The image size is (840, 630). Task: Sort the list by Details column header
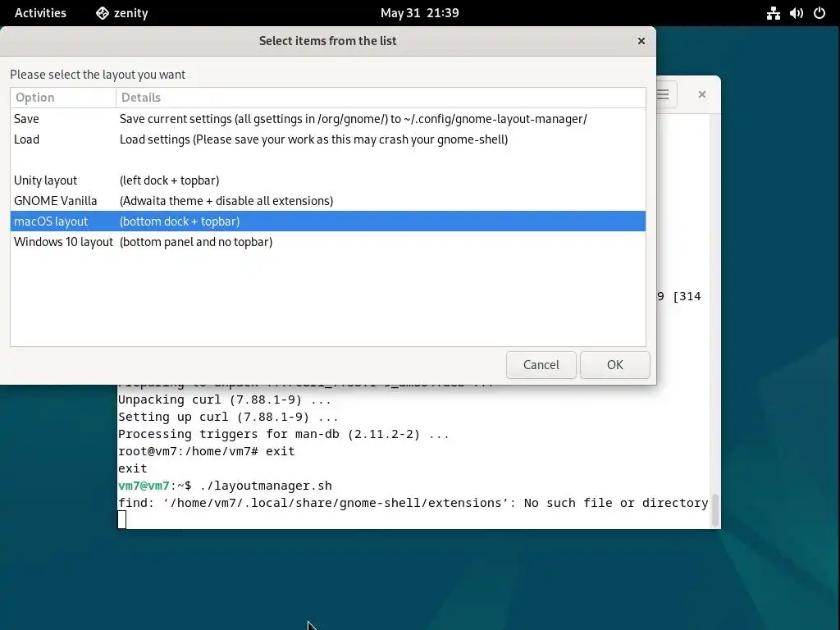(381, 98)
